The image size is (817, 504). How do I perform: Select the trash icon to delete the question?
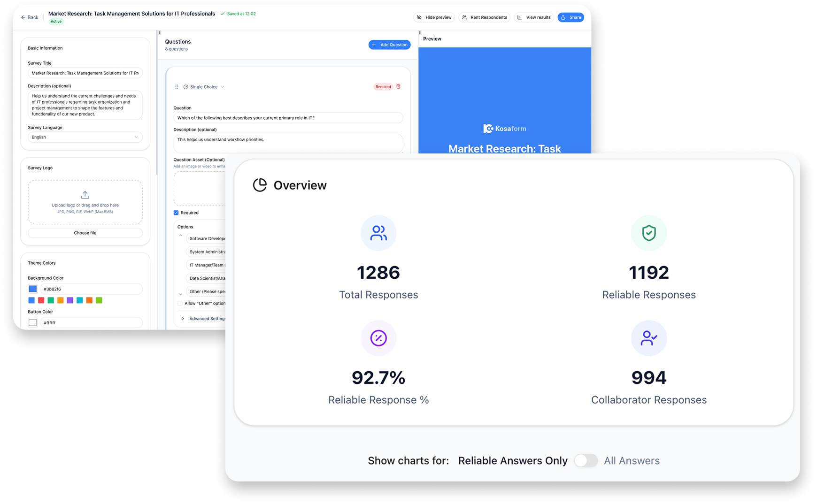click(x=398, y=86)
